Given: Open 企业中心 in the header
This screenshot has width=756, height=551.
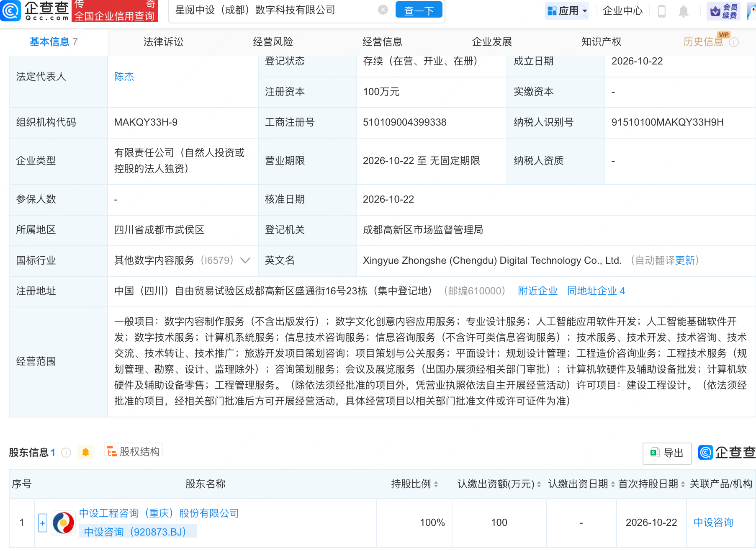Looking at the screenshot, I should [622, 10].
